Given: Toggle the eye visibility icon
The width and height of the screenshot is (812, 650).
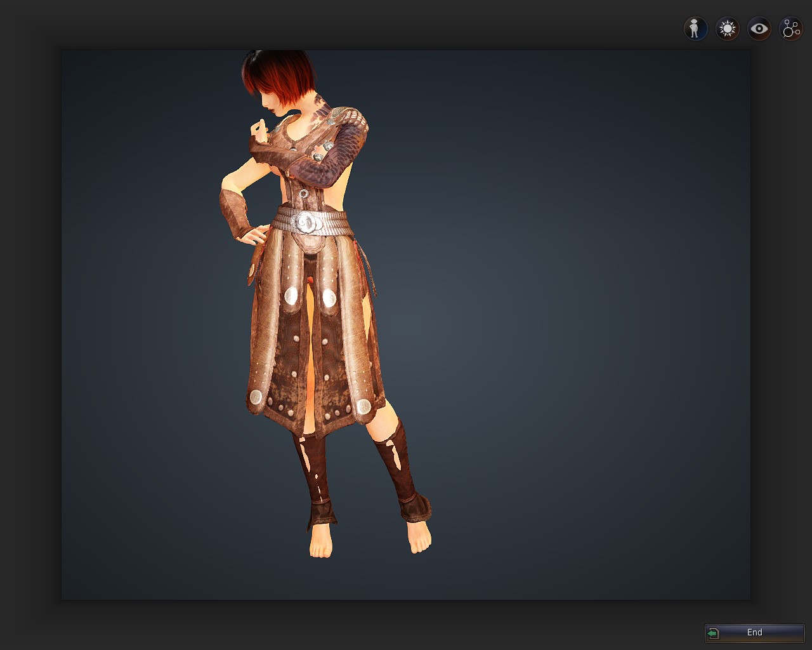Looking at the screenshot, I should [759, 29].
